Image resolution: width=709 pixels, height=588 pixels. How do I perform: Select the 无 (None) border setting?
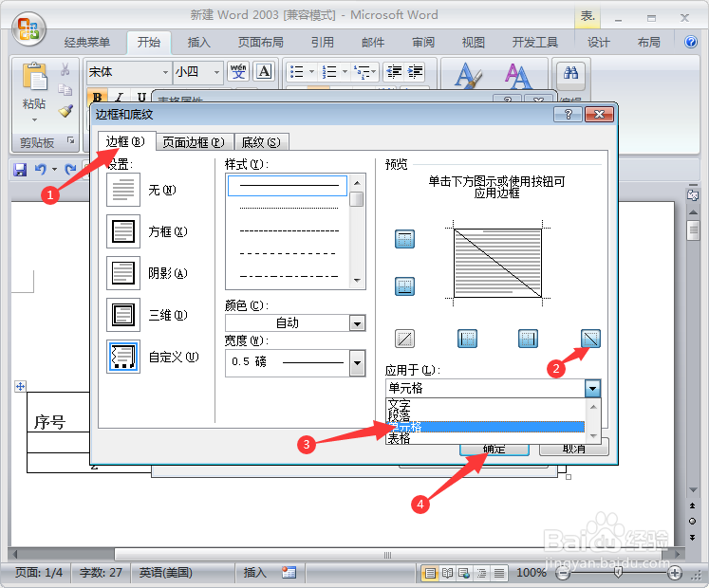[x=123, y=190]
